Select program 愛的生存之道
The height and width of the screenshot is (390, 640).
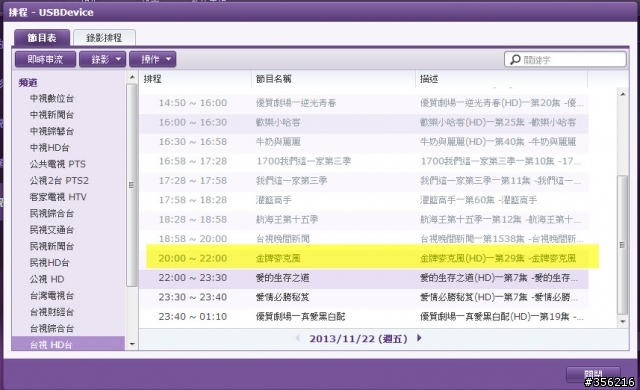[282, 278]
